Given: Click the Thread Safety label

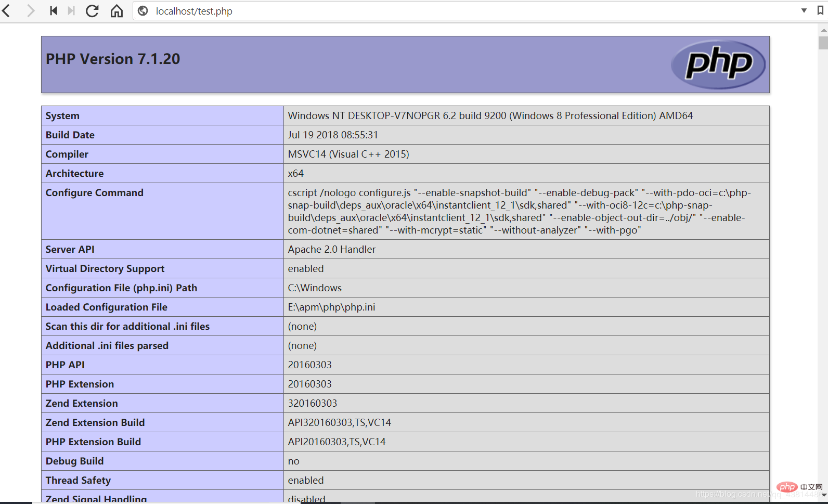Looking at the screenshot, I should [78, 480].
